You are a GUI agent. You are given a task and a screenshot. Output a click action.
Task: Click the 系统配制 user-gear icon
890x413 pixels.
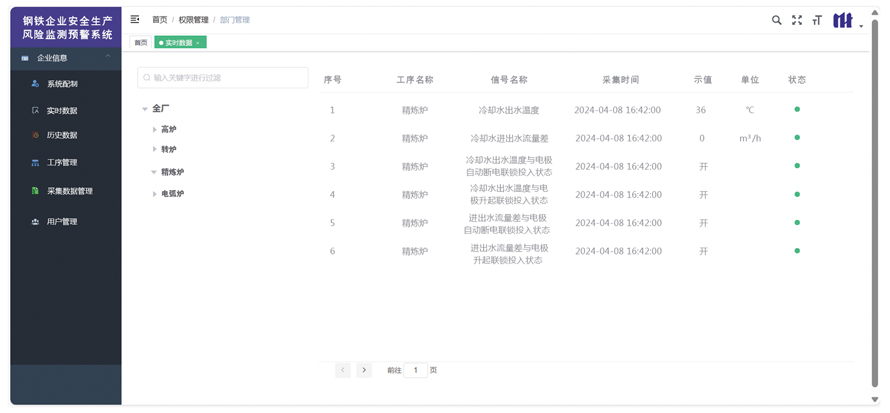pos(35,83)
